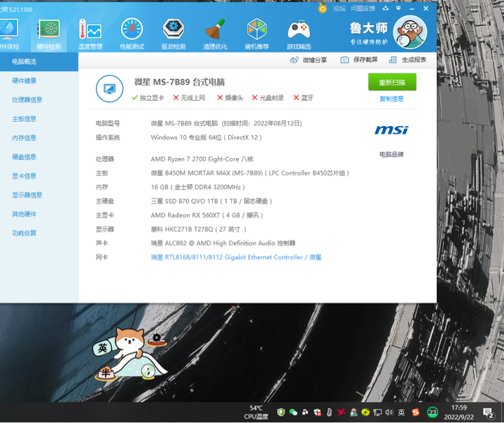Click monitor text 惠科 HKC271B T278Q

tap(199, 229)
